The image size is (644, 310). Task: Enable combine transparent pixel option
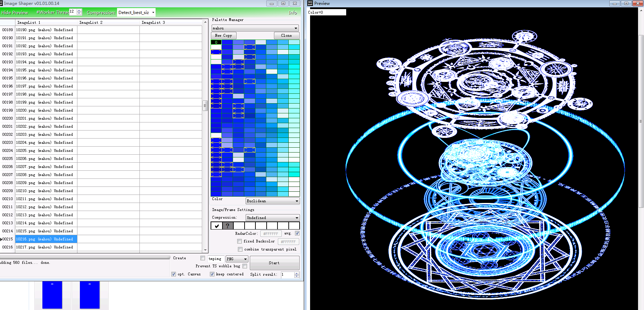point(240,249)
